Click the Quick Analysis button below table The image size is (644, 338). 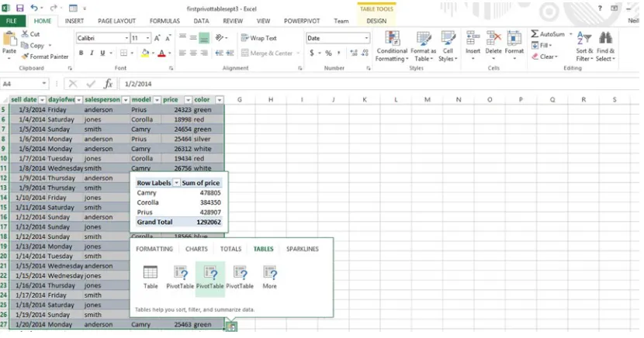tap(231, 326)
